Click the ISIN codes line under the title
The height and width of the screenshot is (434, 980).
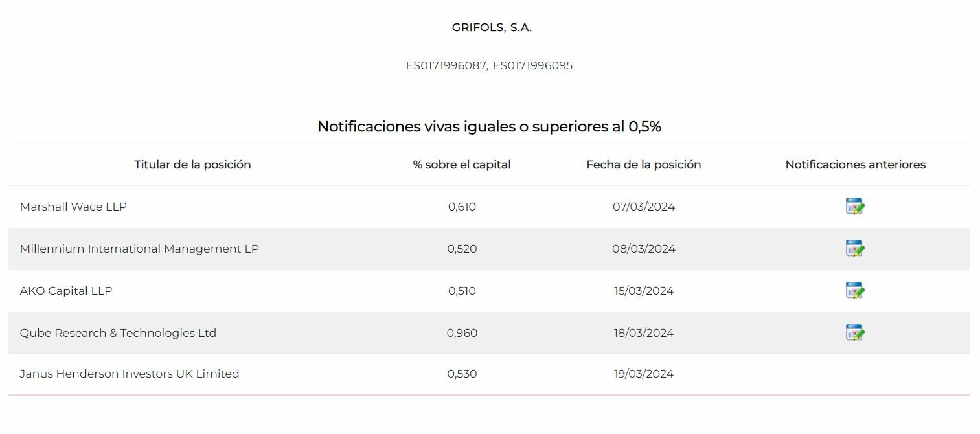pyautogui.click(x=489, y=65)
